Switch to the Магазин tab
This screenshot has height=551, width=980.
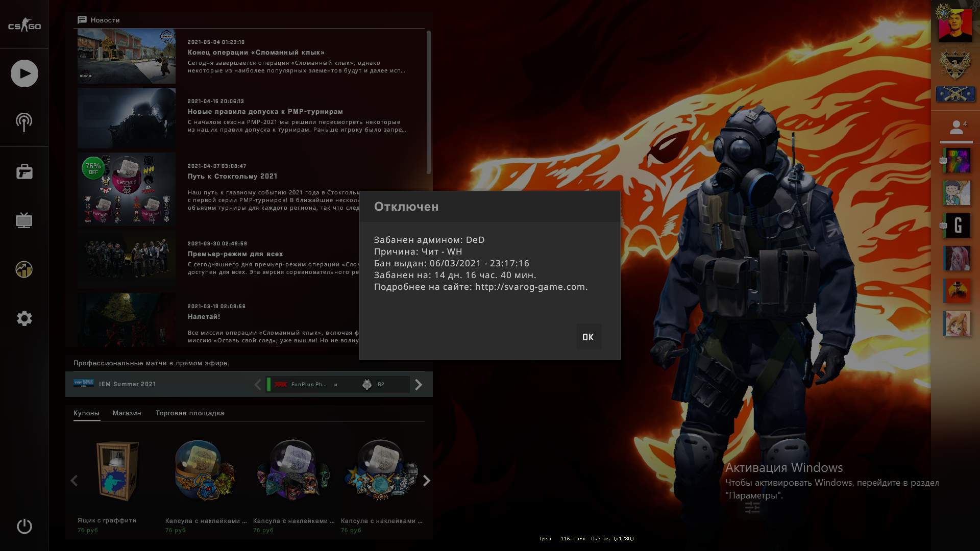[x=127, y=413]
